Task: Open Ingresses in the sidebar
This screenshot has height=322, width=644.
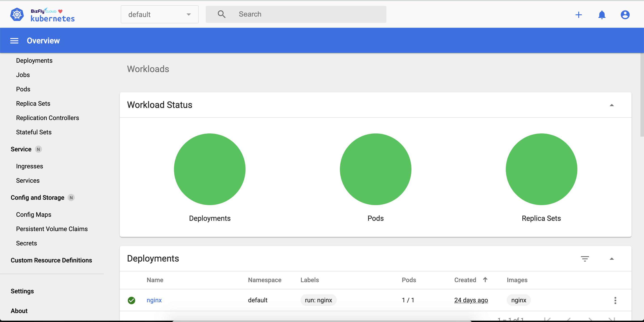Action: (x=30, y=166)
